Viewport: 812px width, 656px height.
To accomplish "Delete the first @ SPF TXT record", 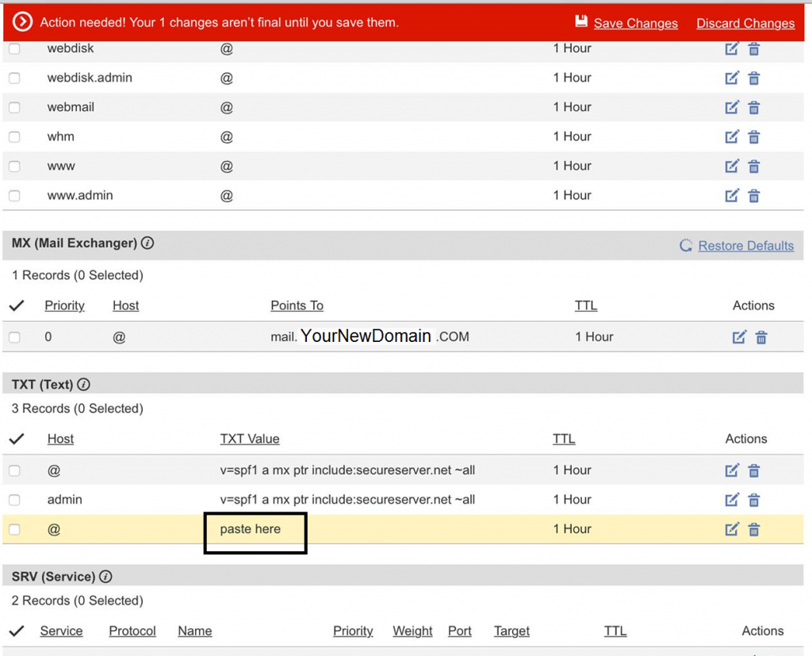I will click(x=754, y=470).
